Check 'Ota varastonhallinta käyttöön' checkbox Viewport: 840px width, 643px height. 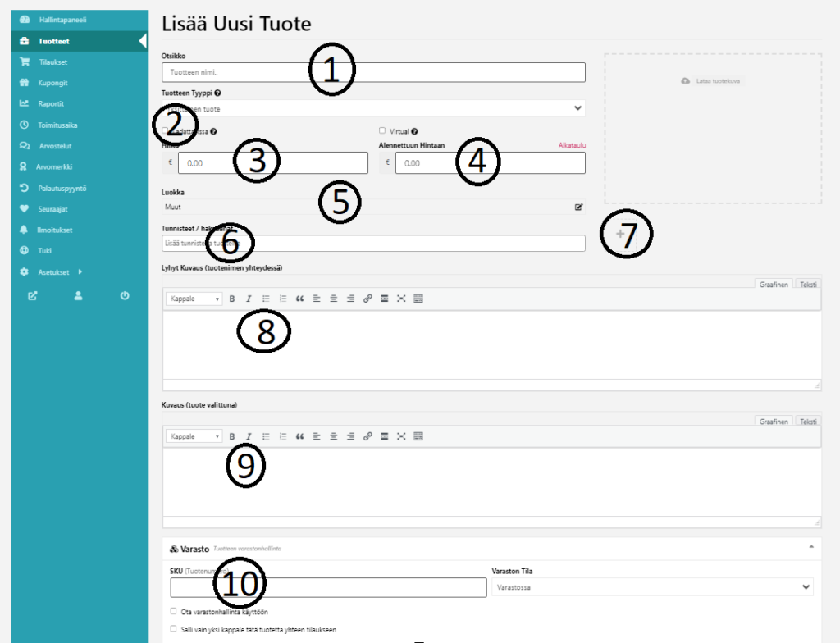pyautogui.click(x=173, y=611)
